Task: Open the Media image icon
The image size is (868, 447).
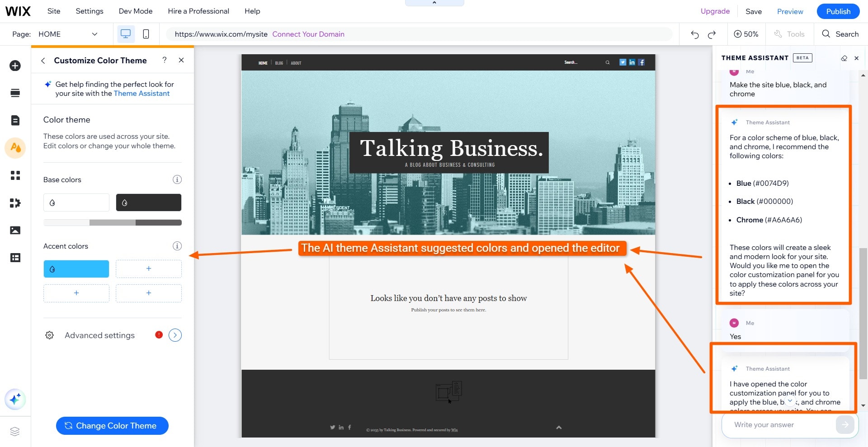Action: pyautogui.click(x=15, y=230)
